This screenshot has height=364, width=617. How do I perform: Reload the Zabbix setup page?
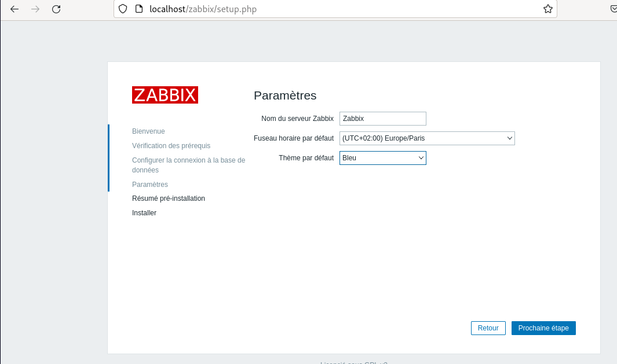click(56, 9)
